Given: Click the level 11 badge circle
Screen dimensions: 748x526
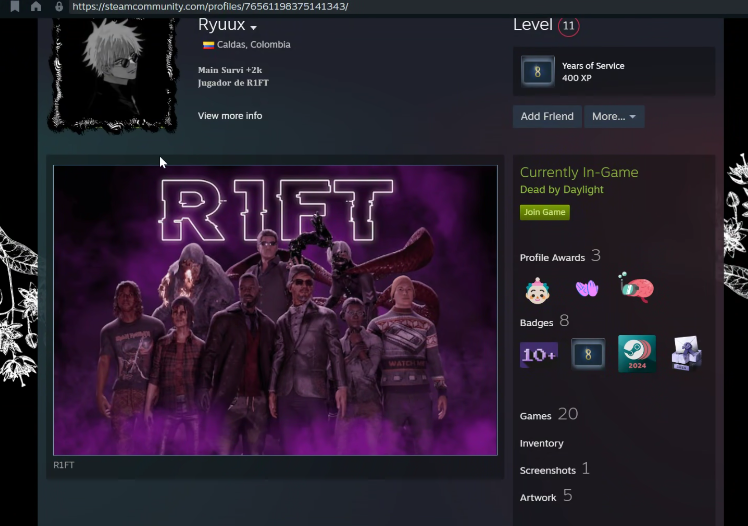Looking at the screenshot, I should (x=568, y=25).
